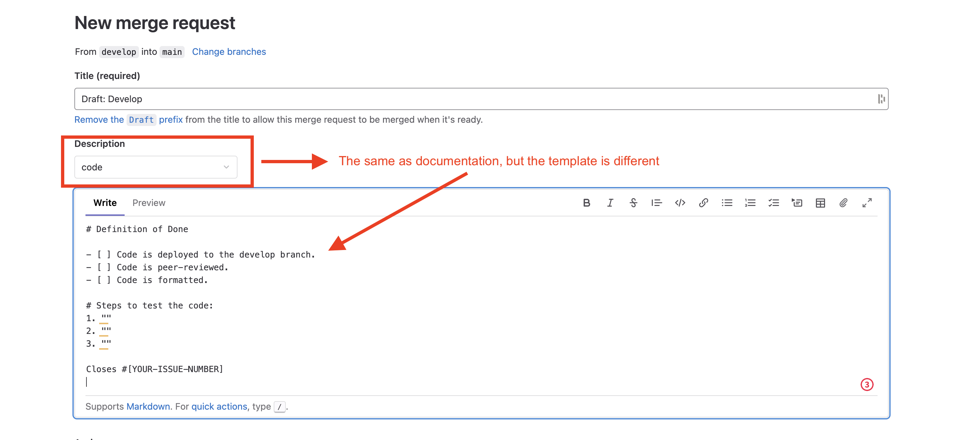Click the heading '# Steps to test the code:'

click(149, 306)
